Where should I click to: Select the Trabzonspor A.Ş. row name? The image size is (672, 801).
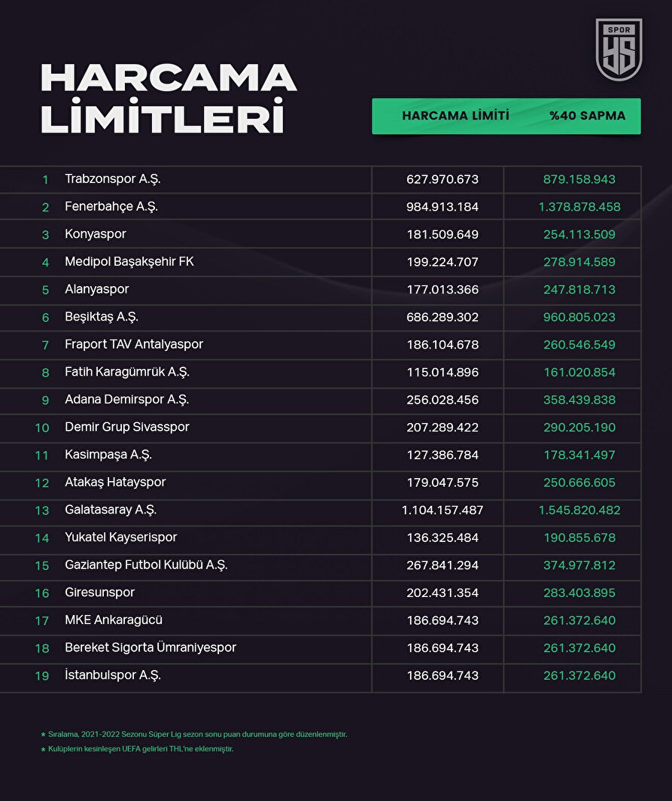[113, 179]
